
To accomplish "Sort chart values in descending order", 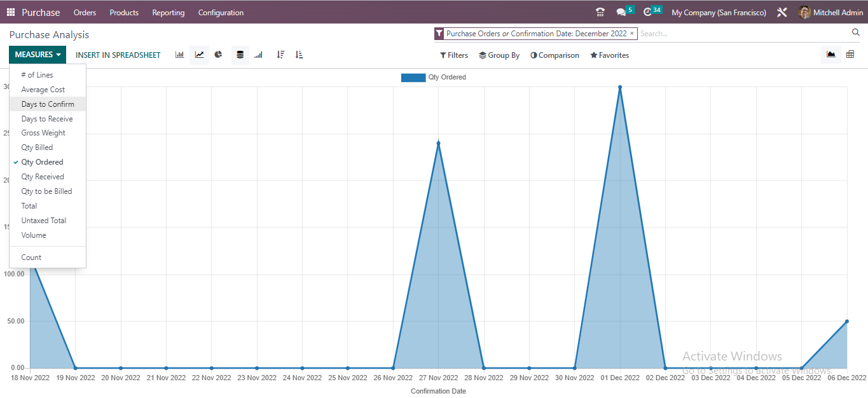I will (x=280, y=55).
